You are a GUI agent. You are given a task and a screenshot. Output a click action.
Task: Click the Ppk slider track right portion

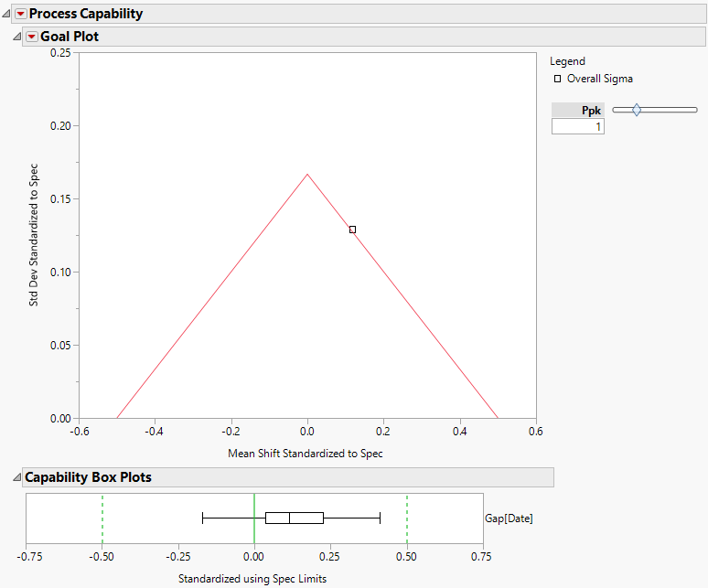670,110
